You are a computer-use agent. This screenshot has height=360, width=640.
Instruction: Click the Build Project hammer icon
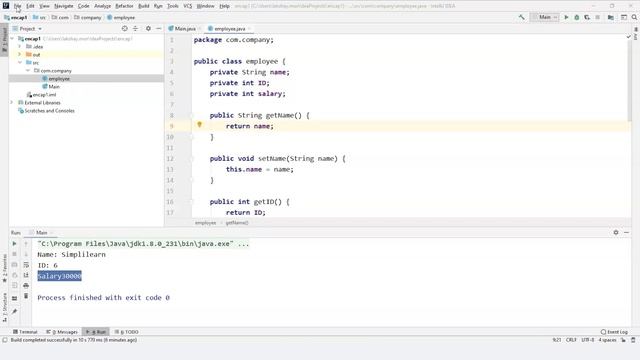click(521, 17)
